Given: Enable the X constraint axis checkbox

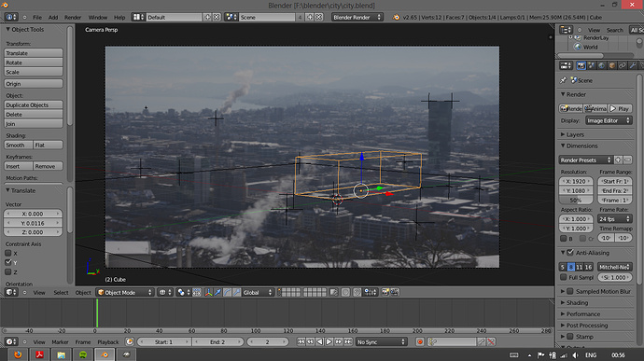Looking at the screenshot, I should click(8, 253).
